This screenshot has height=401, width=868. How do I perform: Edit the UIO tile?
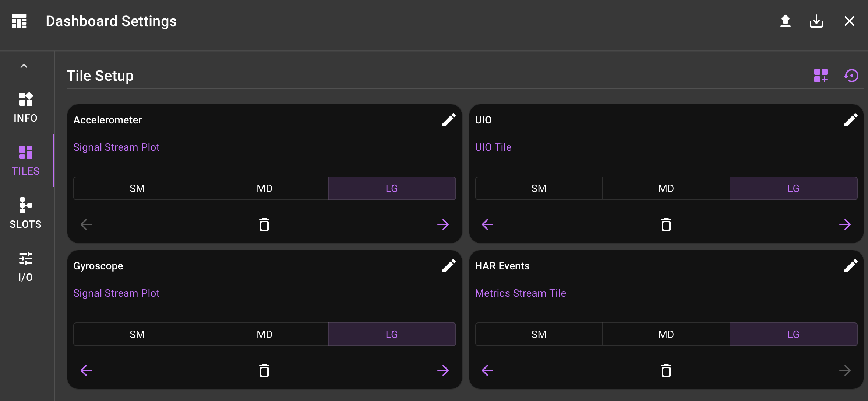point(851,120)
